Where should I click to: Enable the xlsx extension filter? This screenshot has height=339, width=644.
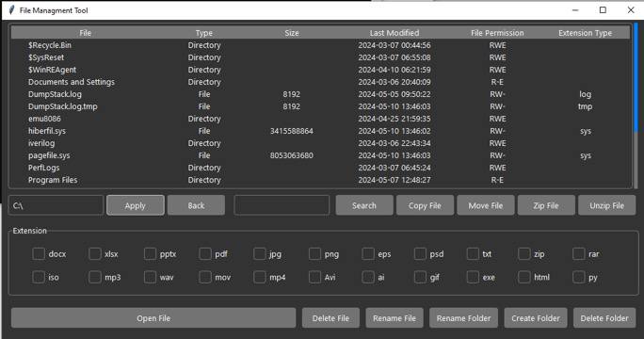[x=94, y=253]
